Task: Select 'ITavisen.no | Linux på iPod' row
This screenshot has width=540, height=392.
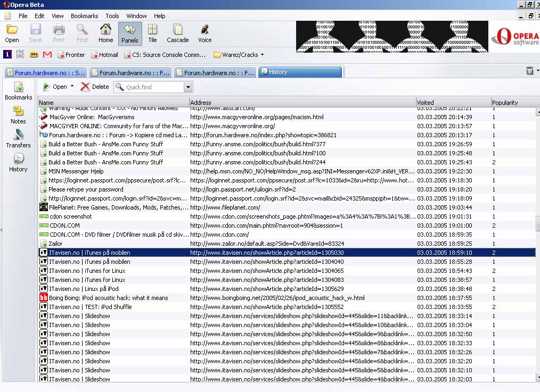Action: (287, 289)
